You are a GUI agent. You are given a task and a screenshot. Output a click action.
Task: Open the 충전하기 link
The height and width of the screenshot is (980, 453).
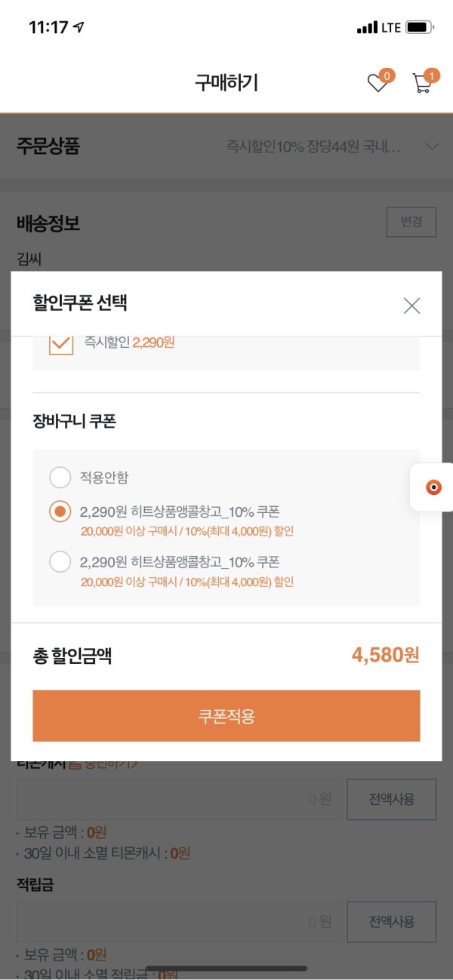click(x=104, y=764)
